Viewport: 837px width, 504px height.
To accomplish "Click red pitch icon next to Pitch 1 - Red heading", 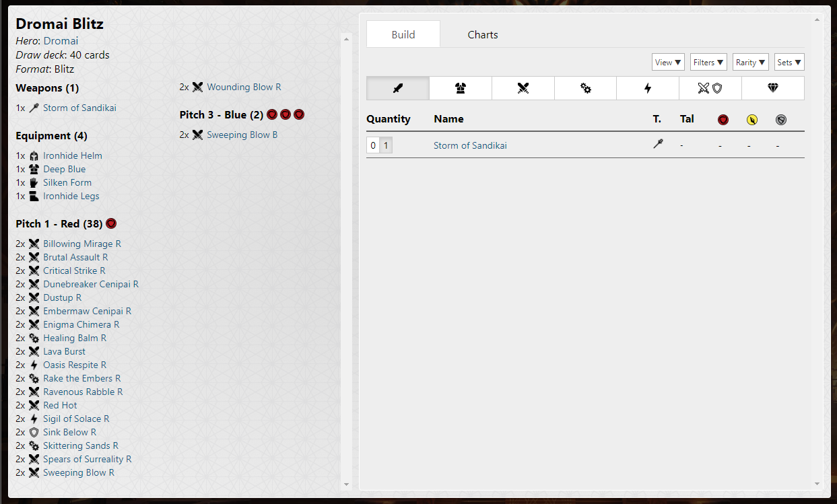I will tap(111, 223).
